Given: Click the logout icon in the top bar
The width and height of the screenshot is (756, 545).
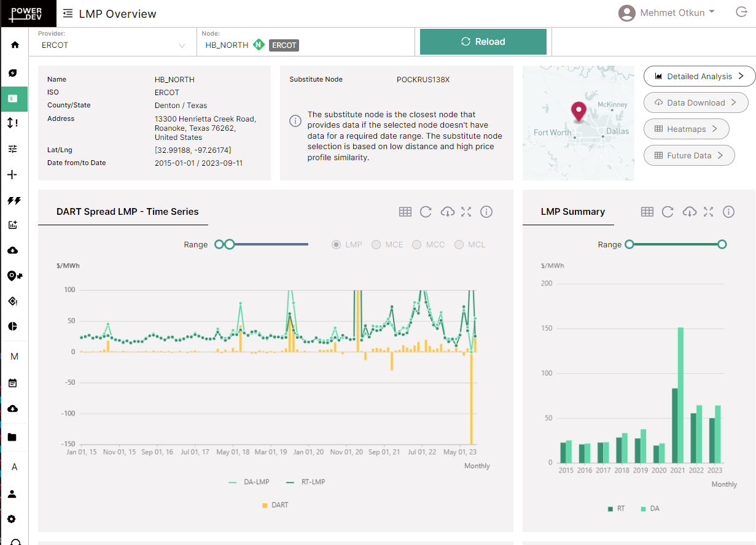Looking at the screenshot, I should tap(741, 12).
